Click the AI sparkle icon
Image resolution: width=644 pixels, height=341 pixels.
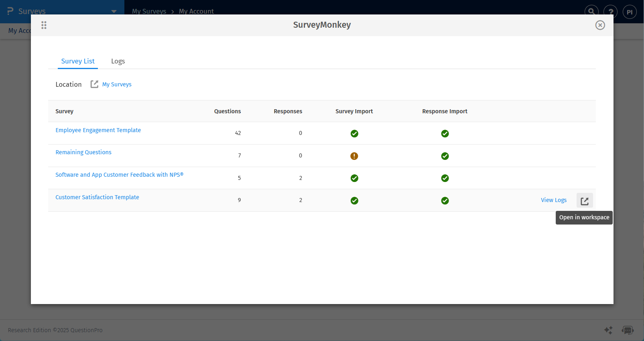608,330
